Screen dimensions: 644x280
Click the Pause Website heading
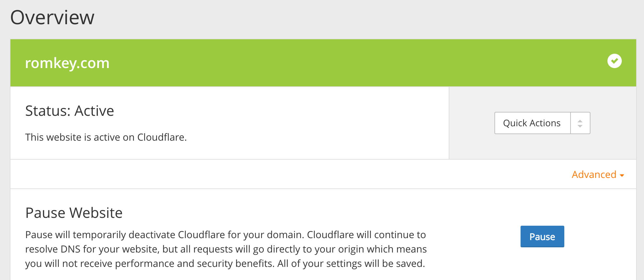[74, 213]
